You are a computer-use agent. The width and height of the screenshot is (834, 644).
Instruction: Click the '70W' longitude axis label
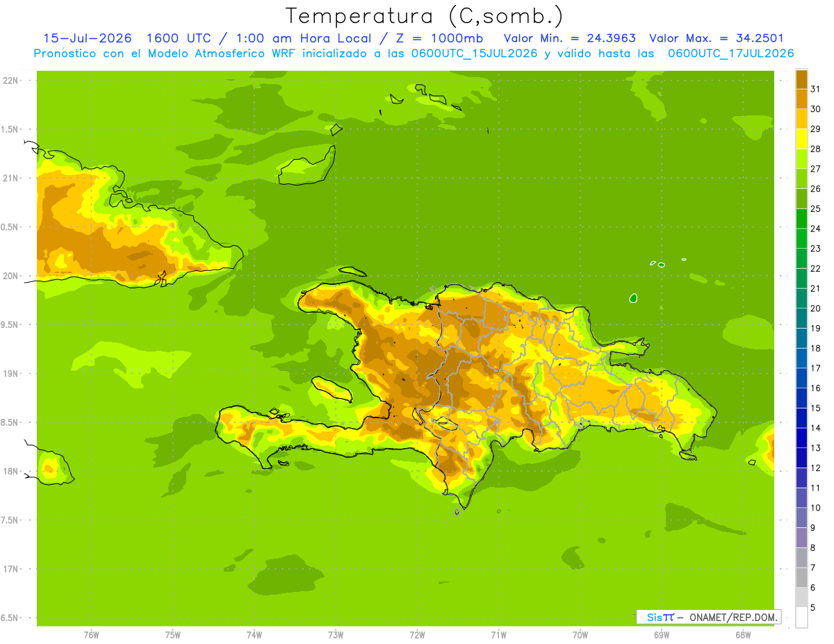580,635
